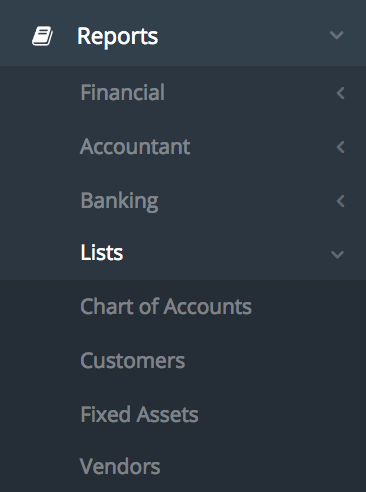Expand Accountant with its left arrow
Image resolution: width=366 pixels, height=492 pixels.
point(340,147)
